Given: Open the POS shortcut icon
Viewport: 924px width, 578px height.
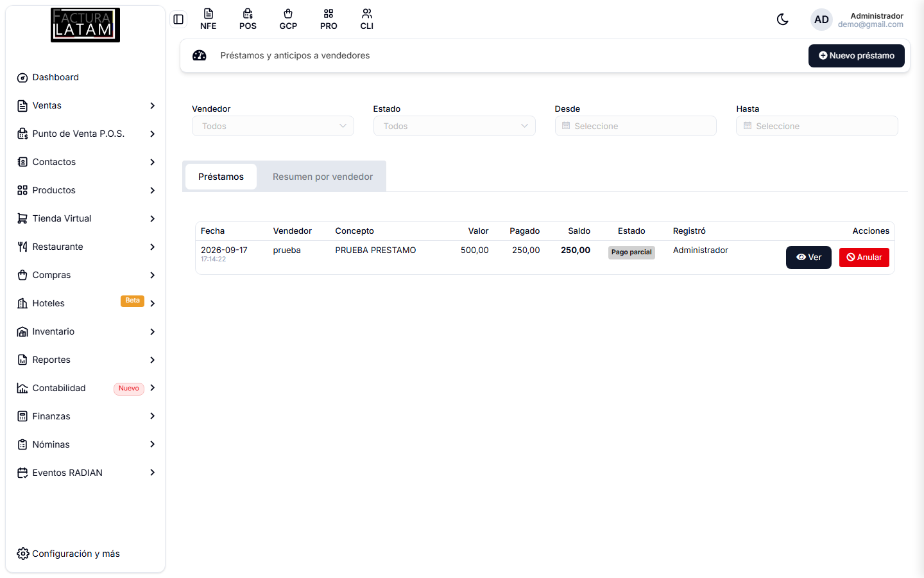Looking at the screenshot, I should pos(248,19).
